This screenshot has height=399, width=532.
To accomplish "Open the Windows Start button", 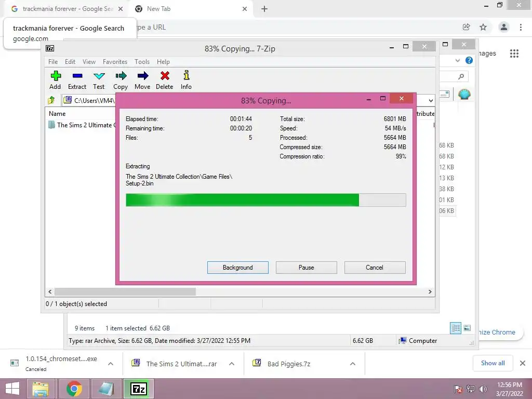I will (12, 389).
